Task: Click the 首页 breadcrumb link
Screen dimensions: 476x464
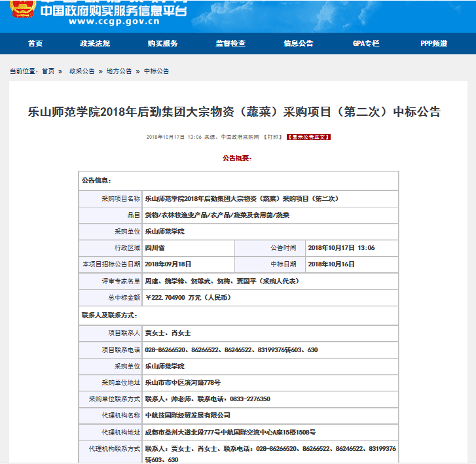Action: [x=48, y=71]
